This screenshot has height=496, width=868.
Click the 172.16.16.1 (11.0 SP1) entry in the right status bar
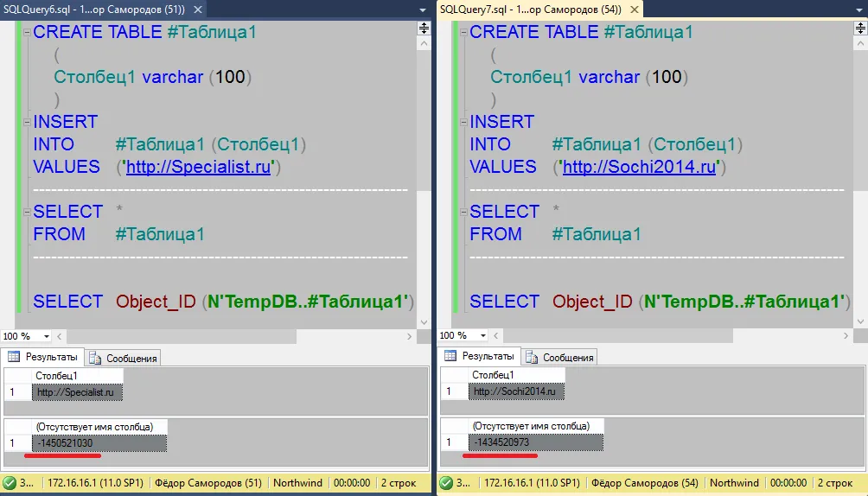(532, 483)
